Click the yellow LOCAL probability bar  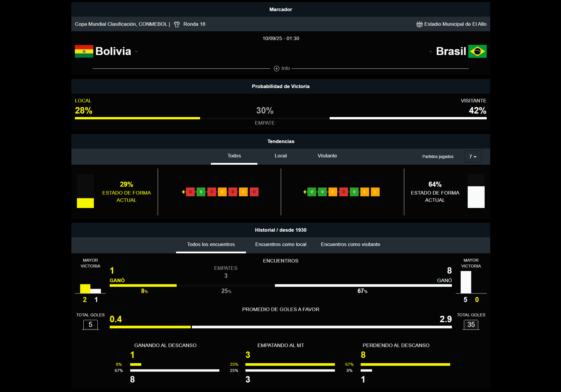[137, 118]
